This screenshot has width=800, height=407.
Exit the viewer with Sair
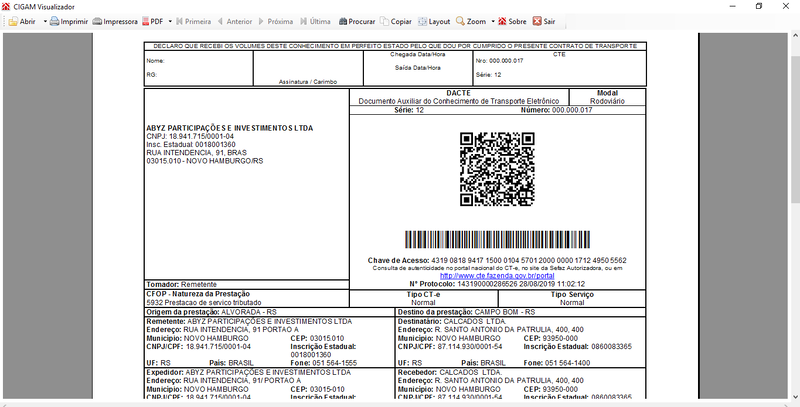[544, 22]
